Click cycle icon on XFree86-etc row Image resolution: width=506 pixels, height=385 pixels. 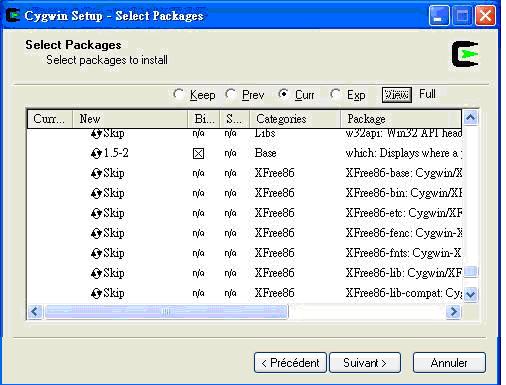point(96,214)
